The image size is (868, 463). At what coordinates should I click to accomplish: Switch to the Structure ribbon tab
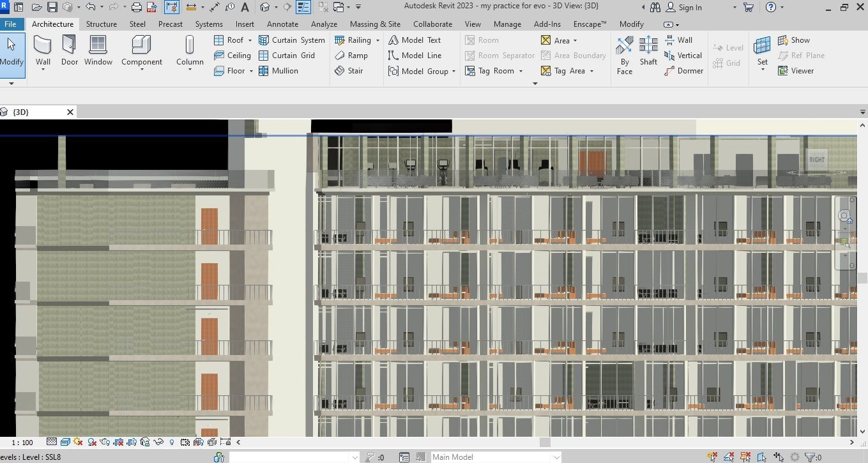click(102, 24)
